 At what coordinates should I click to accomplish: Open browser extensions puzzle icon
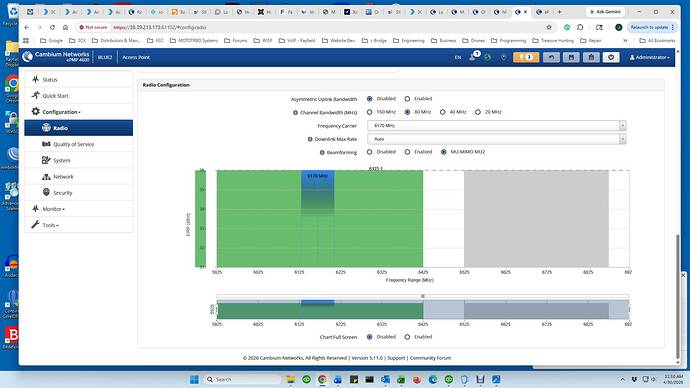(x=580, y=27)
